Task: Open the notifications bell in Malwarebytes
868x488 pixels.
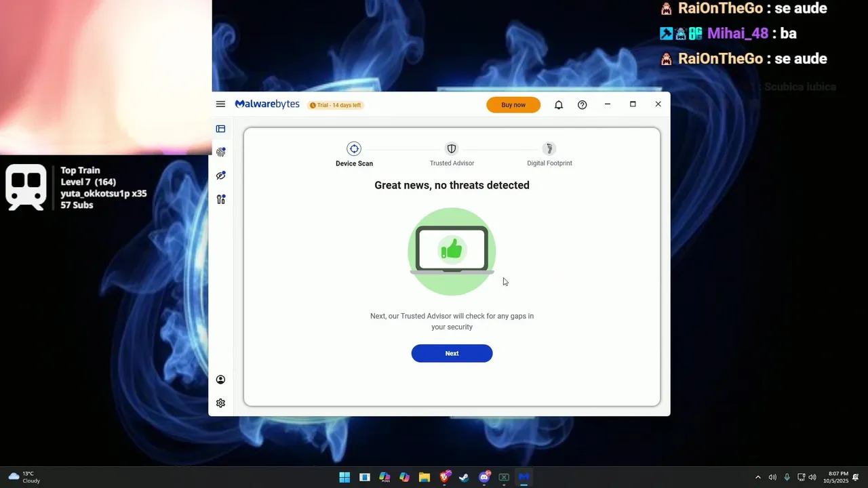Action: [x=559, y=105]
